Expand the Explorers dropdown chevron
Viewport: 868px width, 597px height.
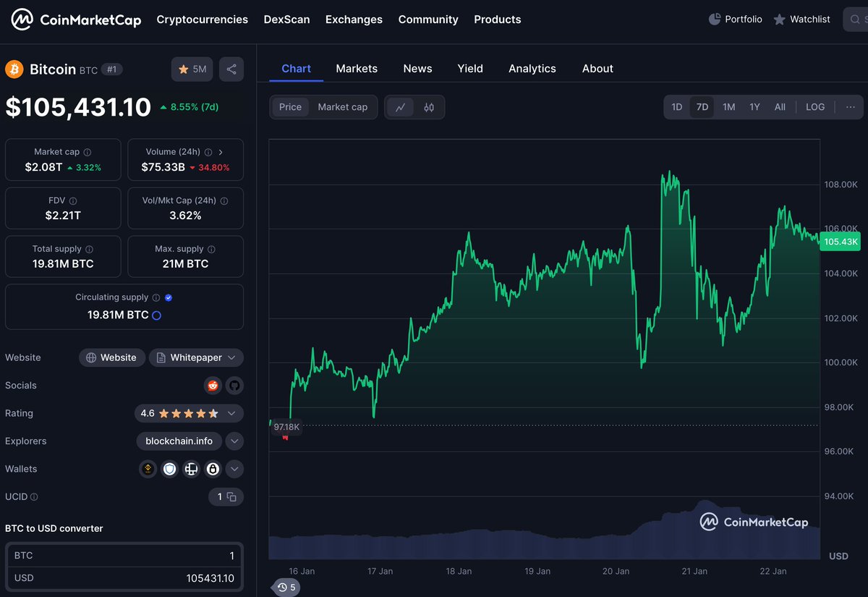tap(234, 441)
